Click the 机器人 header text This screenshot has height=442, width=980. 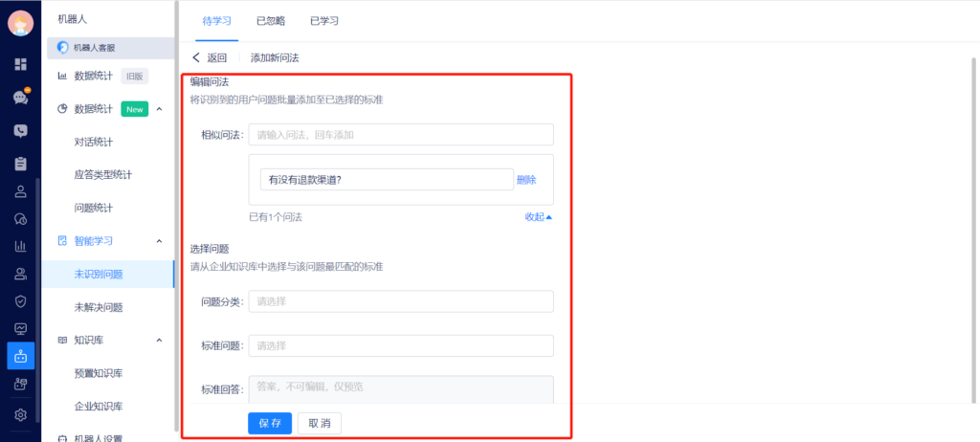[73, 19]
